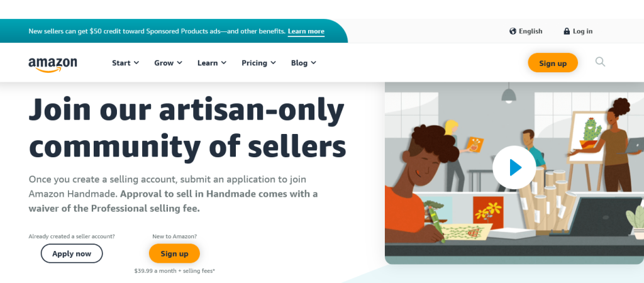644x283 pixels.
Task: Expand the Grow dropdown arrow
Action: pyautogui.click(x=179, y=63)
